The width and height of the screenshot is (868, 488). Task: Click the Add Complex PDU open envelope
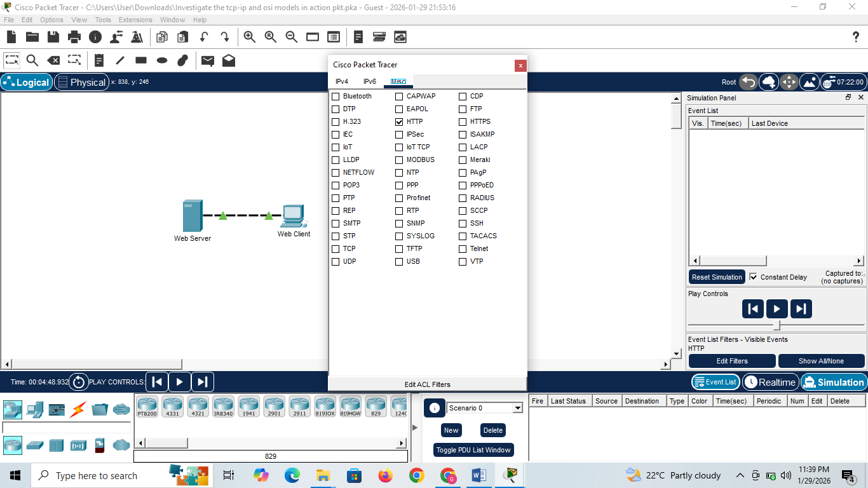point(229,60)
